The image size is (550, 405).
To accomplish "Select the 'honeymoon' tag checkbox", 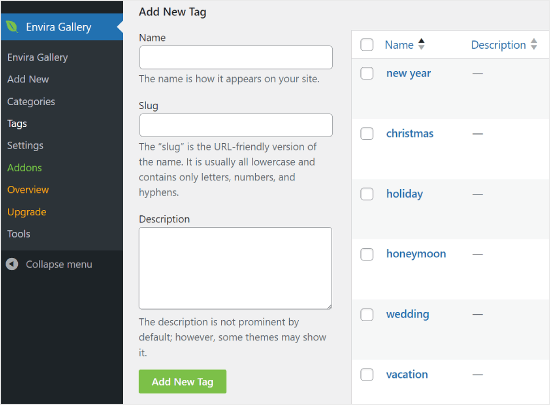I will (x=367, y=254).
